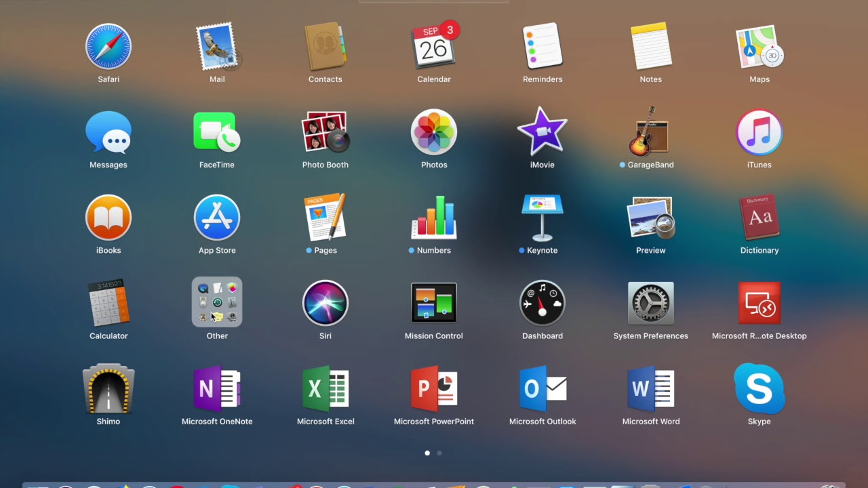Open Microsoft Outlook
This screenshot has width=868, height=488.
(542, 388)
